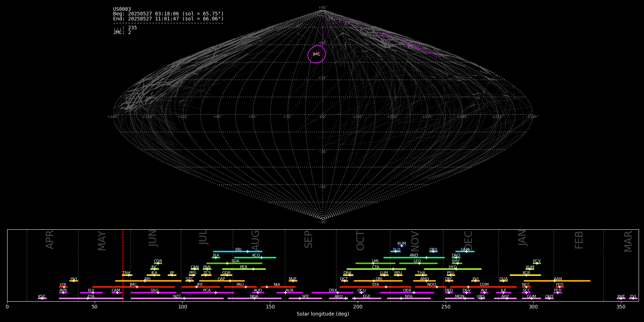Click the −90° latitude label below map

pos(323,222)
